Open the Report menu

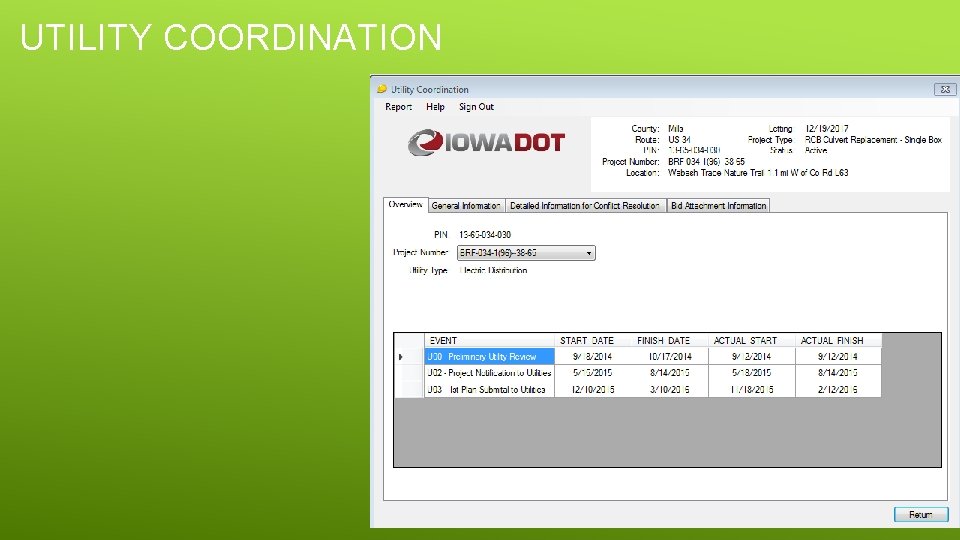pyautogui.click(x=398, y=107)
